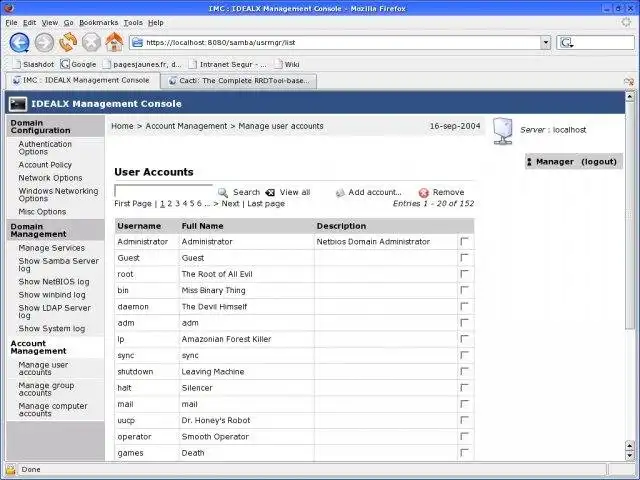Screen dimensions: 640x480
Task: Select the checkbox for root account
Action: click(x=464, y=273)
